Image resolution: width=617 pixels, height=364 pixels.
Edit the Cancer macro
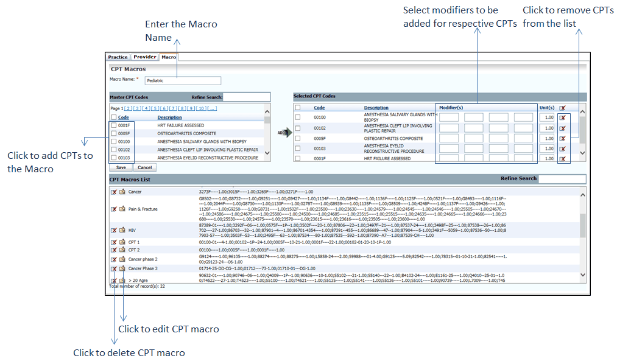(122, 192)
